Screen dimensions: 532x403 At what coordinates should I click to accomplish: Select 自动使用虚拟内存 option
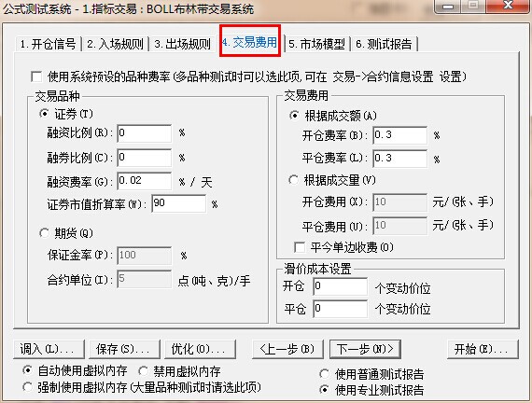pos(27,370)
